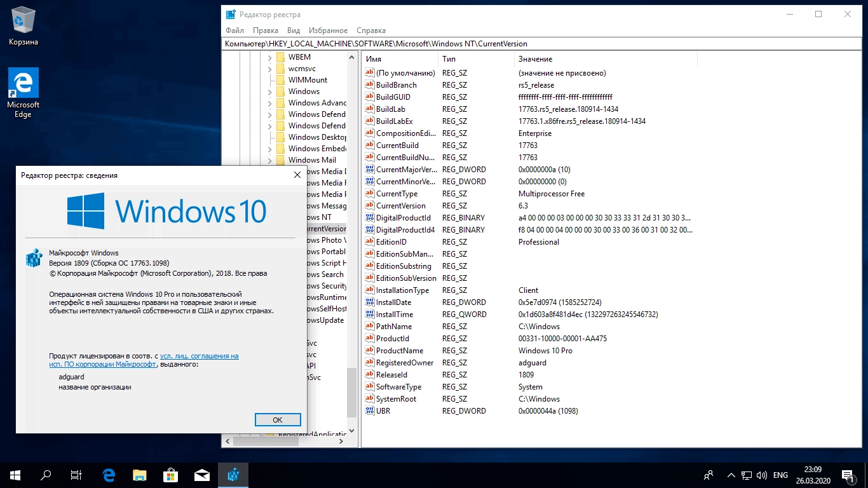The width and height of the screenshot is (868, 488).
Task: Open taskbar Search magnifier
Action: pos(46,475)
